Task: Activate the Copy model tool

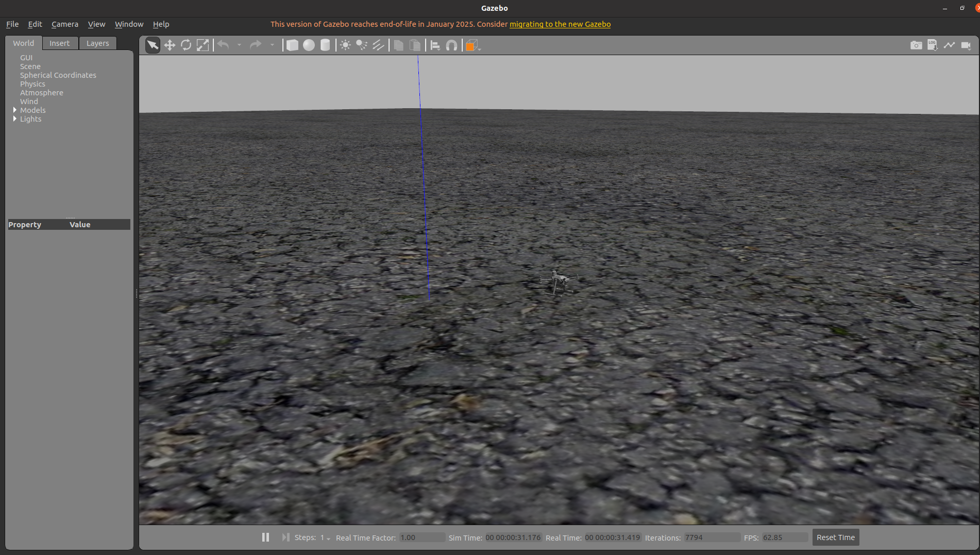Action: coord(398,45)
